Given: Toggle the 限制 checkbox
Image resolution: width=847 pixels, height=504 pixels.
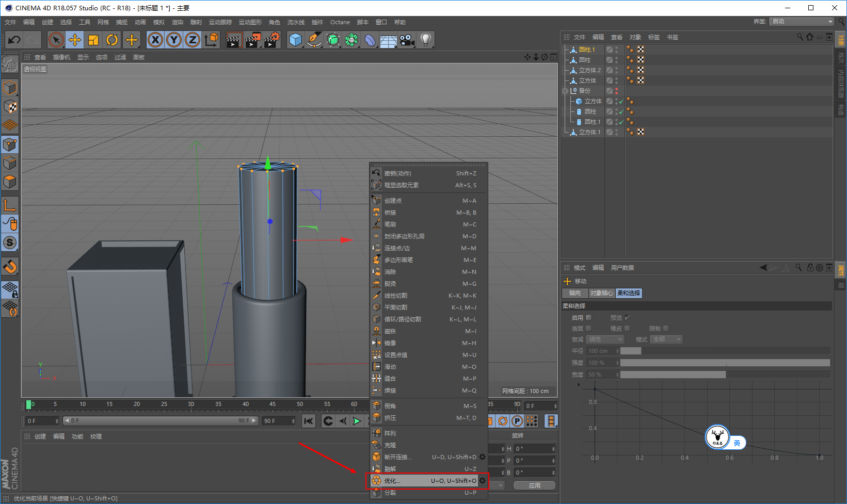Looking at the screenshot, I should click(666, 328).
